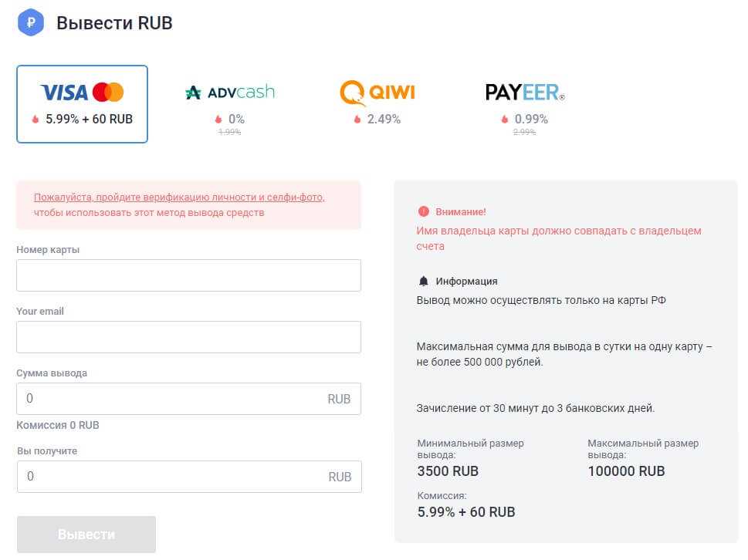This screenshot has width=748, height=560.
Task: Click the Вывести RUB page heading
Action: tap(114, 23)
